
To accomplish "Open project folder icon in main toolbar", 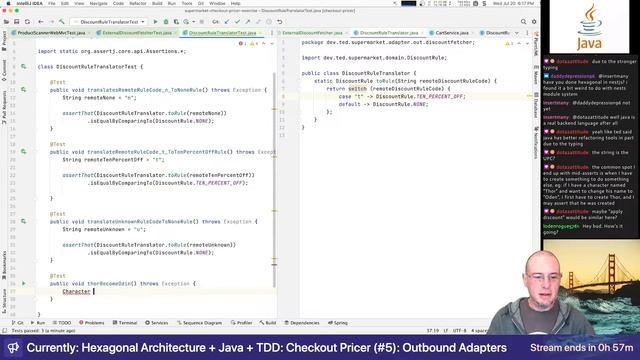I will click(x=6, y=22).
